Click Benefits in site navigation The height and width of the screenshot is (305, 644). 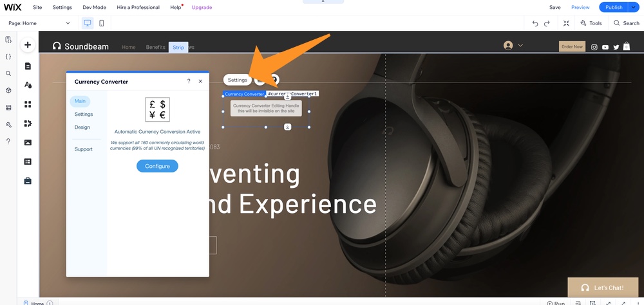pos(156,47)
